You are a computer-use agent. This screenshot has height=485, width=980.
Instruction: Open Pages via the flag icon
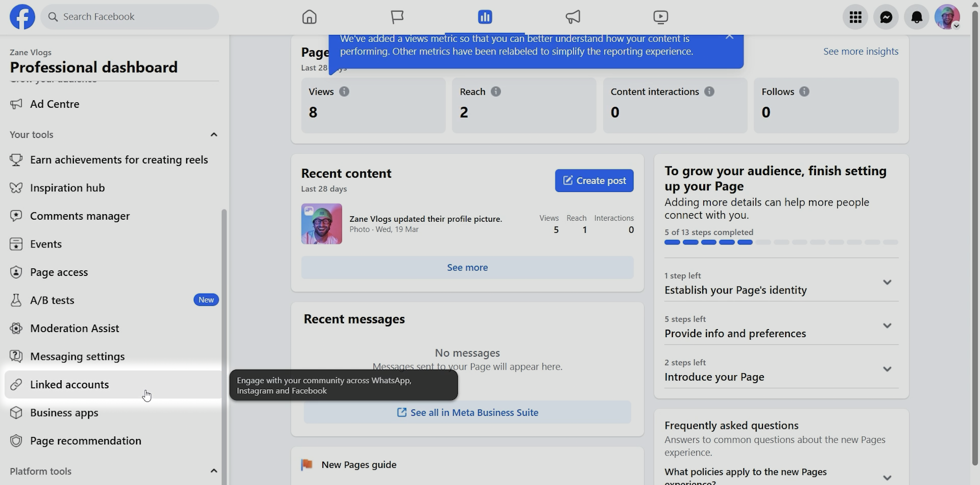click(397, 17)
